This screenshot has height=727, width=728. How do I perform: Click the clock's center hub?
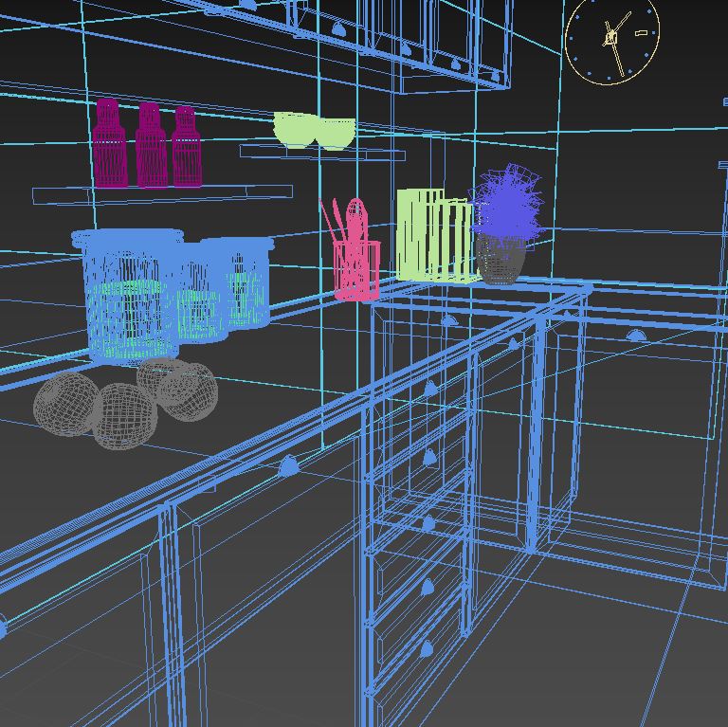pyautogui.click(x=611, y=38)
